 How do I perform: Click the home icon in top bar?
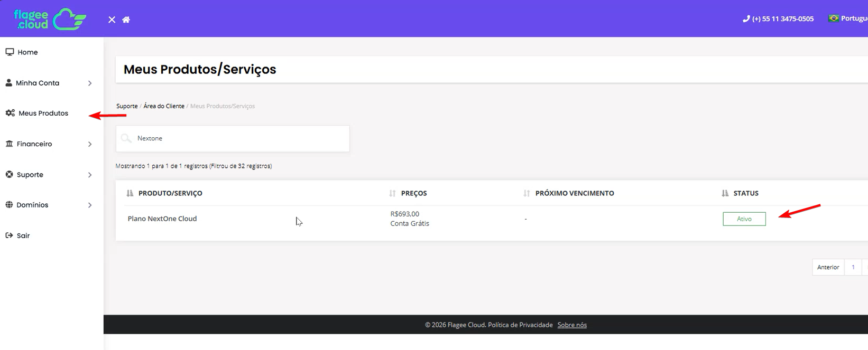(126, 20)
